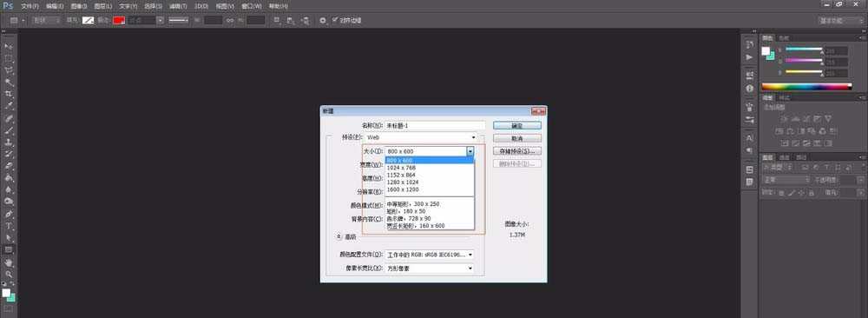Collapse the Advanced section toggle in dialog
The image size is (868, 318).
[x=339, y=236]
